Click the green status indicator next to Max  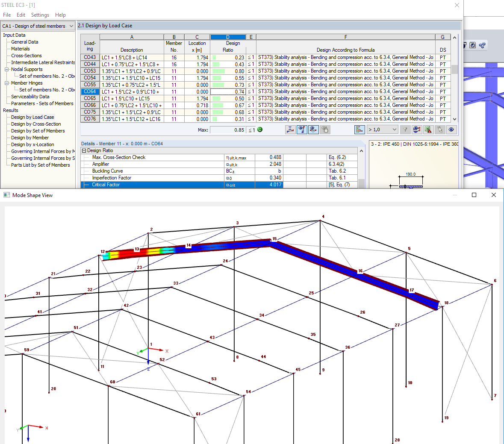click(x=260, y=129)
